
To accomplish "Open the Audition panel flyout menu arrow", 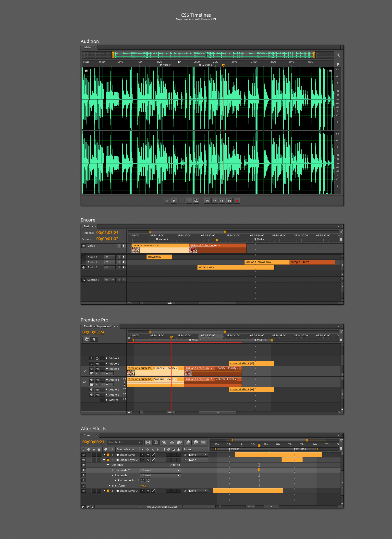I will [x=338, y=47].
